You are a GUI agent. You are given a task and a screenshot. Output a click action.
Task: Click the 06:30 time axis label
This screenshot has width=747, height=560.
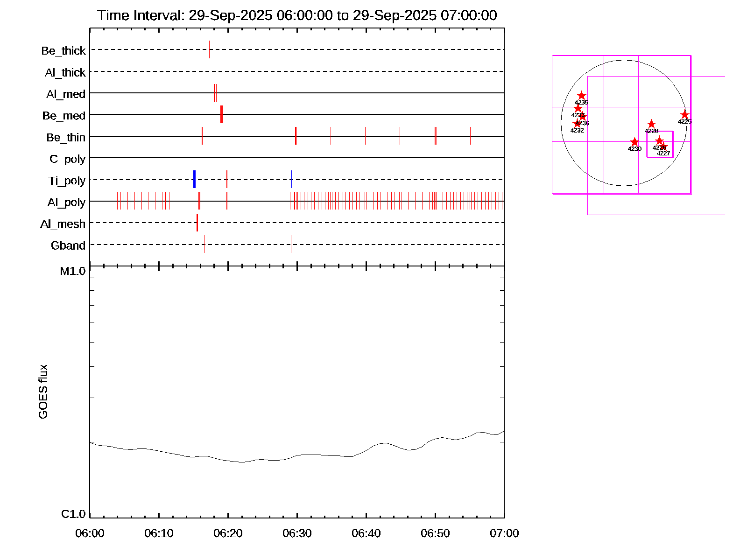[297, 533]
